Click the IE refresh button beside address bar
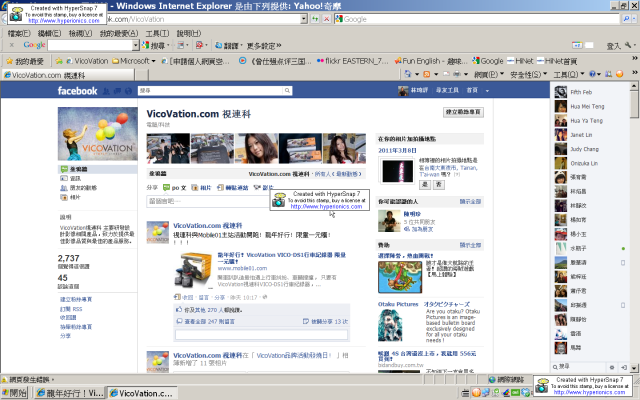This screenshot has width=640, height=400. coord(315,19)
